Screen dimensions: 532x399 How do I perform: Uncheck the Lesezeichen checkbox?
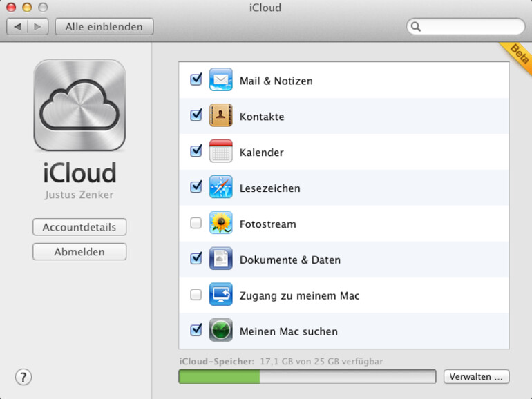pos(196,187)
